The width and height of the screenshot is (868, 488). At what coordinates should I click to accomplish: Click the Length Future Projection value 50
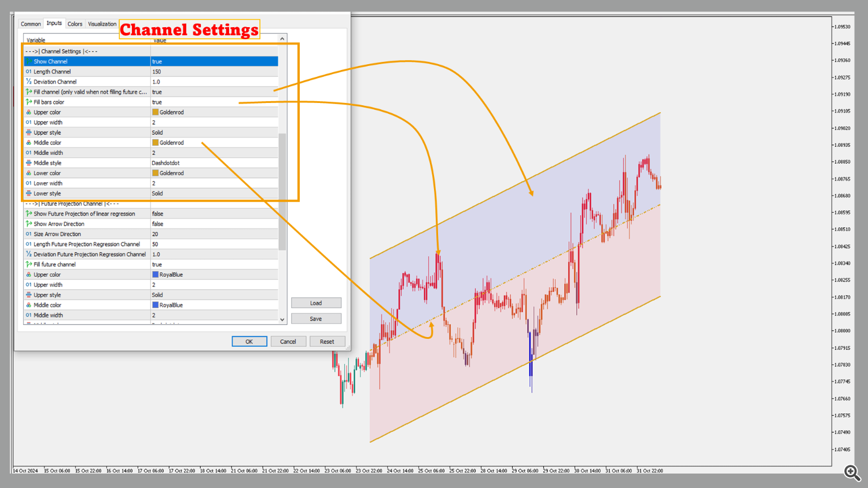point(155,245)
